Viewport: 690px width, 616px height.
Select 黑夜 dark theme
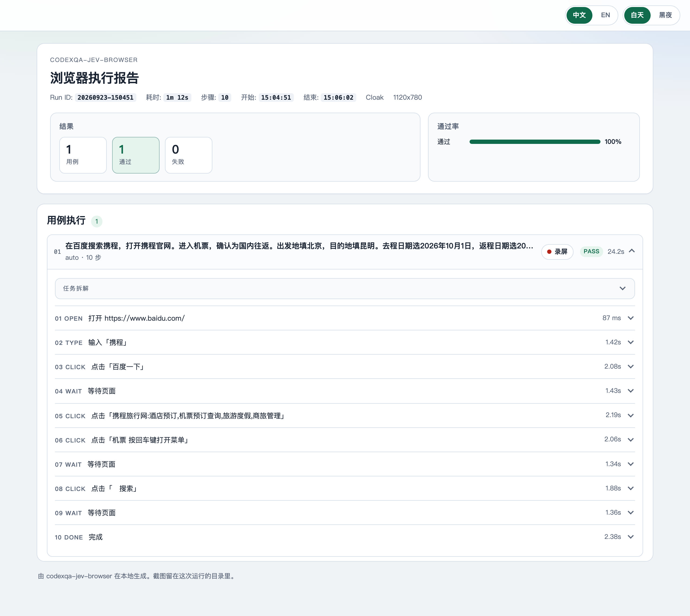(665, 15)
